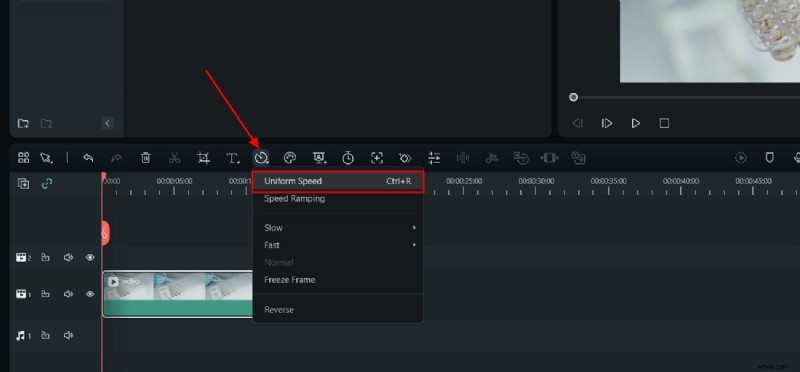Play the preview video
Image resolution: width=800 pixels, height=372 pixels.
635,123
